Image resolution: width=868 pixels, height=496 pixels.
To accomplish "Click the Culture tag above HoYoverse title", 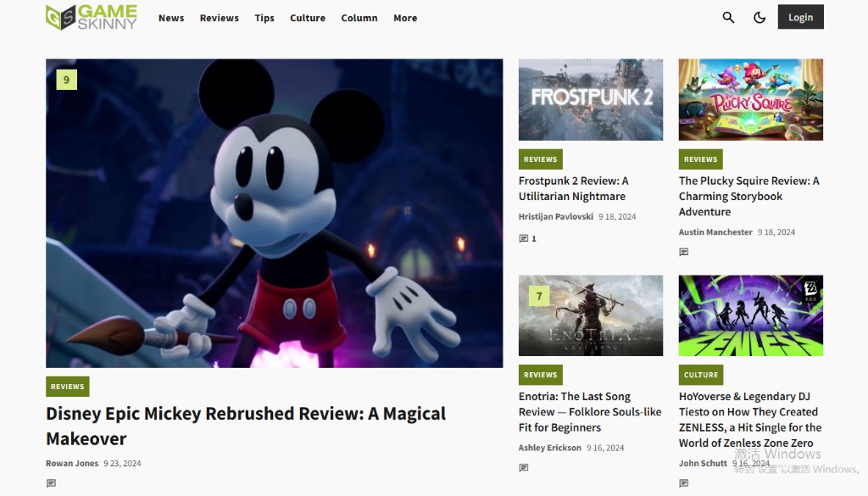I will pyautogui.click(x=701, y=375).
